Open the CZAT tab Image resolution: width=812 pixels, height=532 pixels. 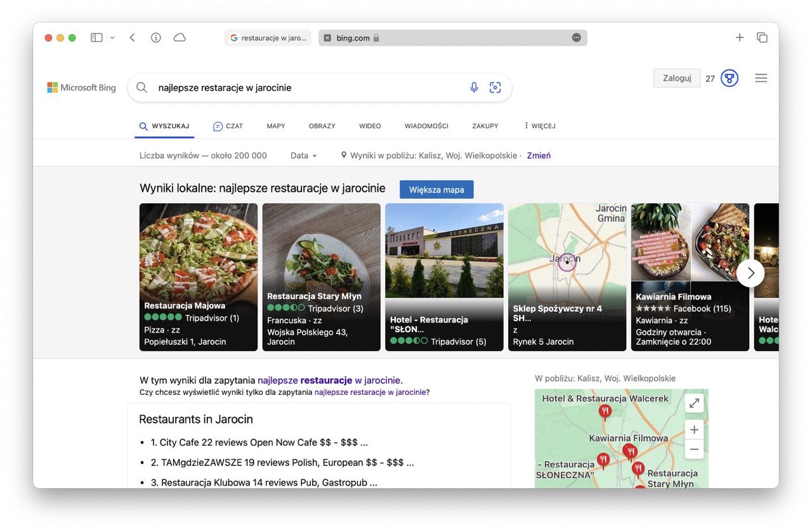coord(228,126)
